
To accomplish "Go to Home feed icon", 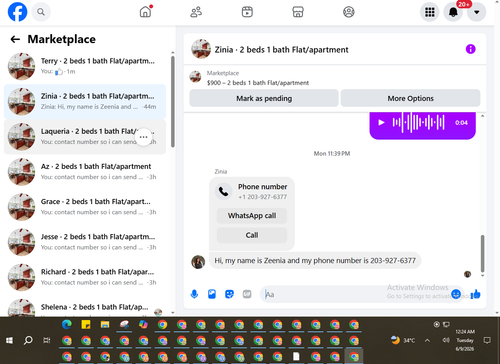I will click(145, 12).
